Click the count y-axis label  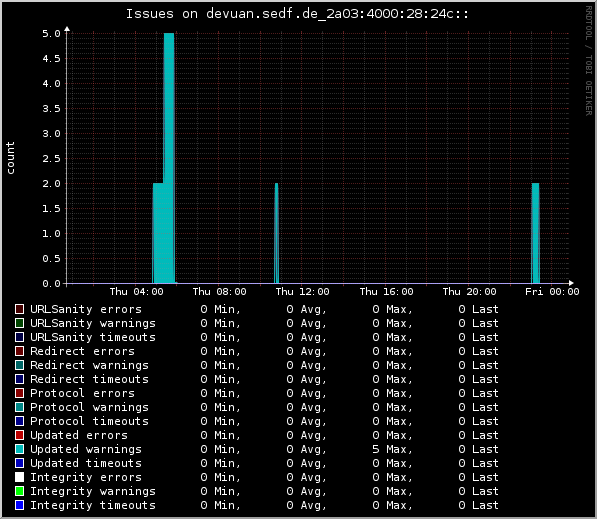click(10, 158)
